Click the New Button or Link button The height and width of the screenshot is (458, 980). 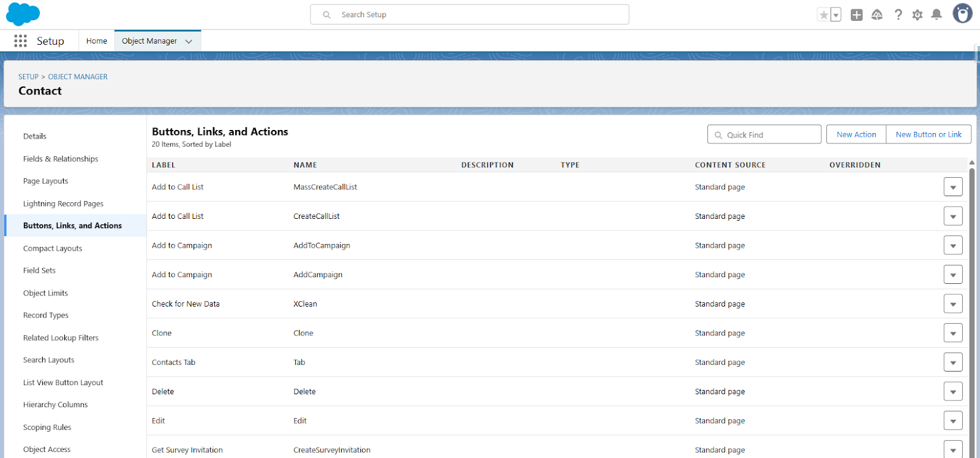[928, 134]
